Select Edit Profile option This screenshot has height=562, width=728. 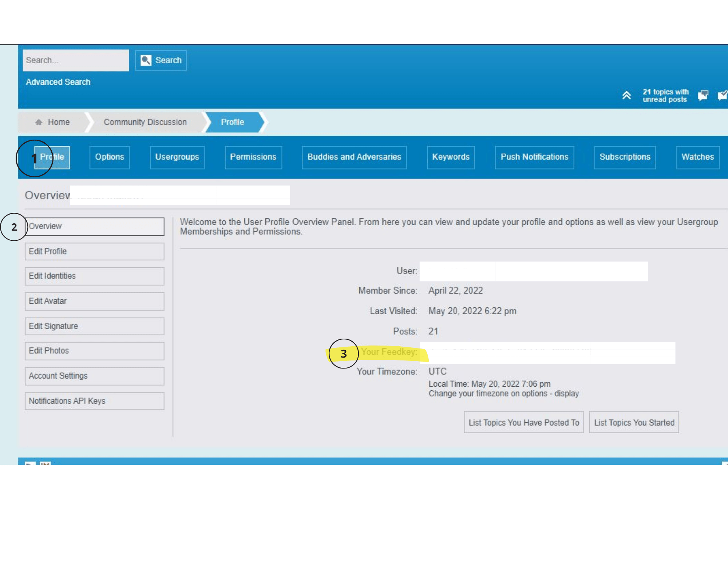pos(94,250)
